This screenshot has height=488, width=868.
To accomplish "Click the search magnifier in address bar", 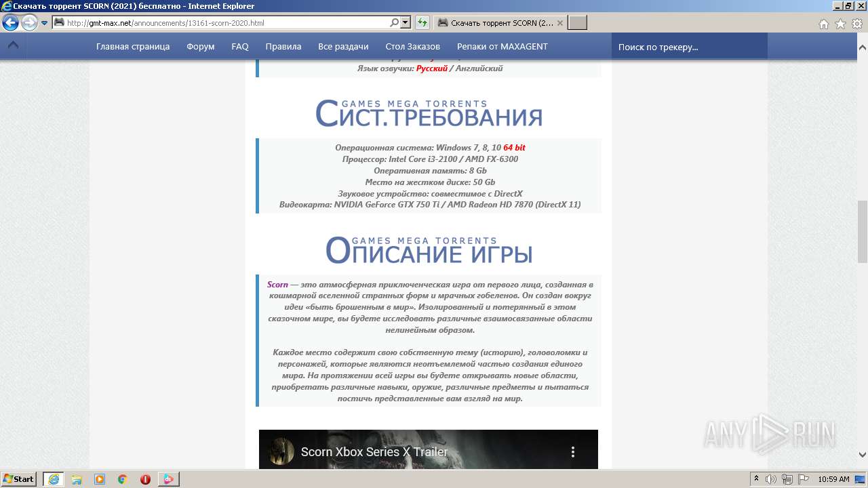I will click(395, 23).
